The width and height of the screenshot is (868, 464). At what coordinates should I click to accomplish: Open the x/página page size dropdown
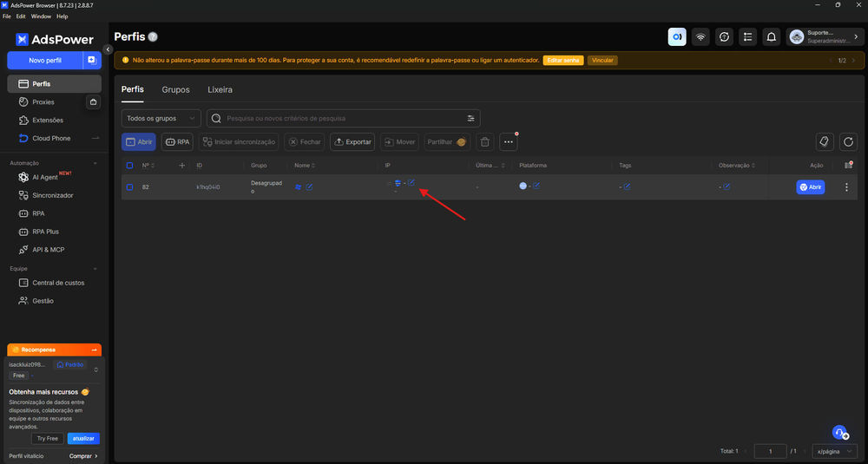coord(834,451)
